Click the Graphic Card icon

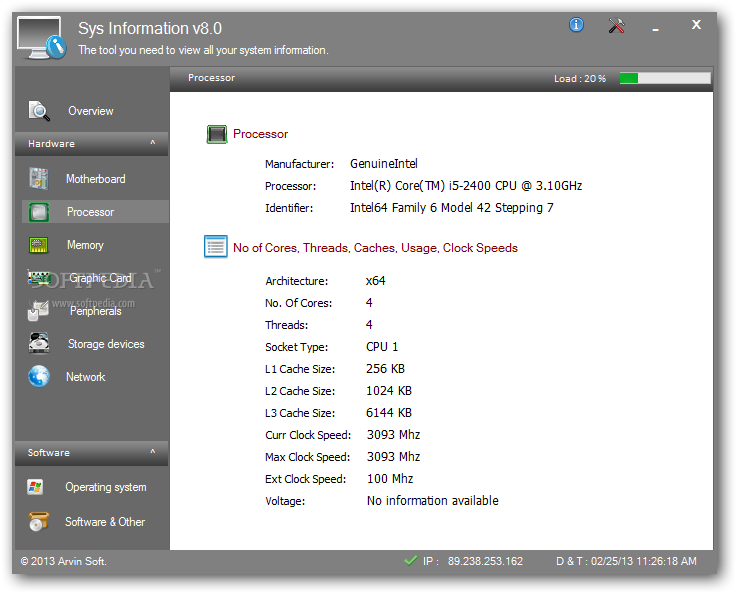click(39, 278)
